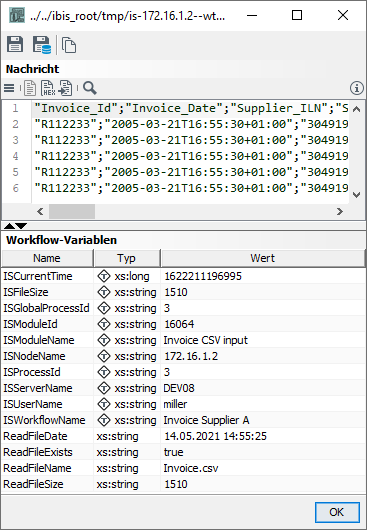Viewport: 367px width, 530px height.
Task: Click the Save floppy disk icon
Action: click(15, 44)
